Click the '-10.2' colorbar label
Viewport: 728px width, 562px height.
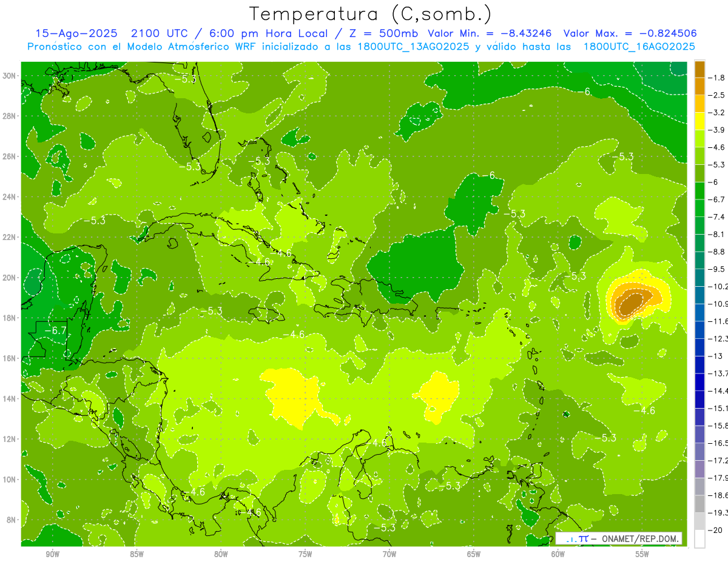[x=718, y=287]
